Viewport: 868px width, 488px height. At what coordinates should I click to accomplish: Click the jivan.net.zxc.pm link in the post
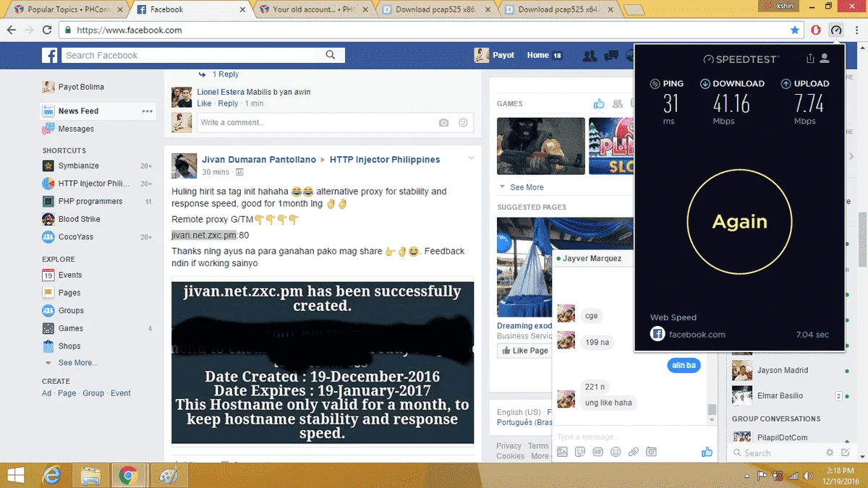[204, 236]
